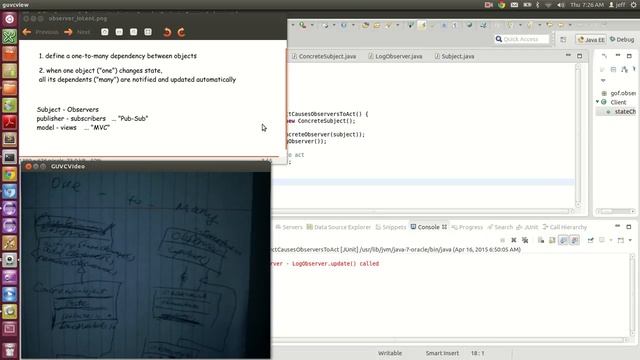Toggle Scroll Lock in Console

tap(552, 240)
